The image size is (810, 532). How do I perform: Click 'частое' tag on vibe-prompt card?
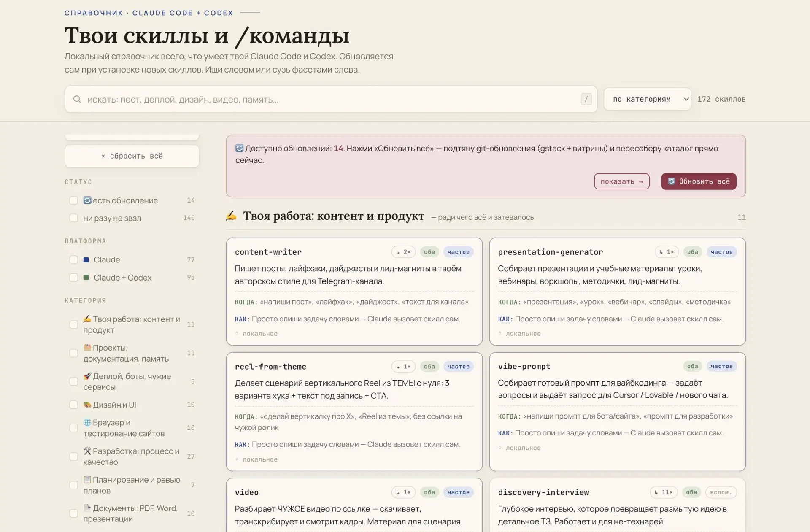pyautogui.click(x=721, y=366)
